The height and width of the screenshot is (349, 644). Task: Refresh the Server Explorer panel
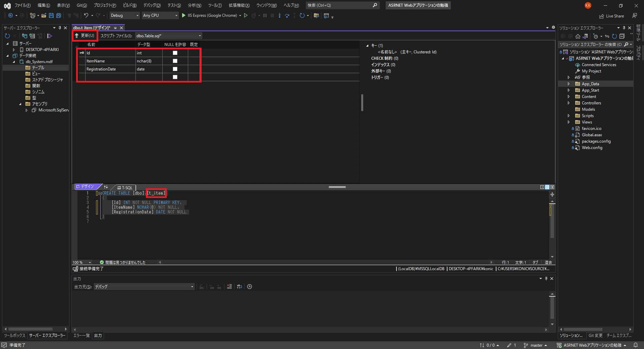point(7,36)
